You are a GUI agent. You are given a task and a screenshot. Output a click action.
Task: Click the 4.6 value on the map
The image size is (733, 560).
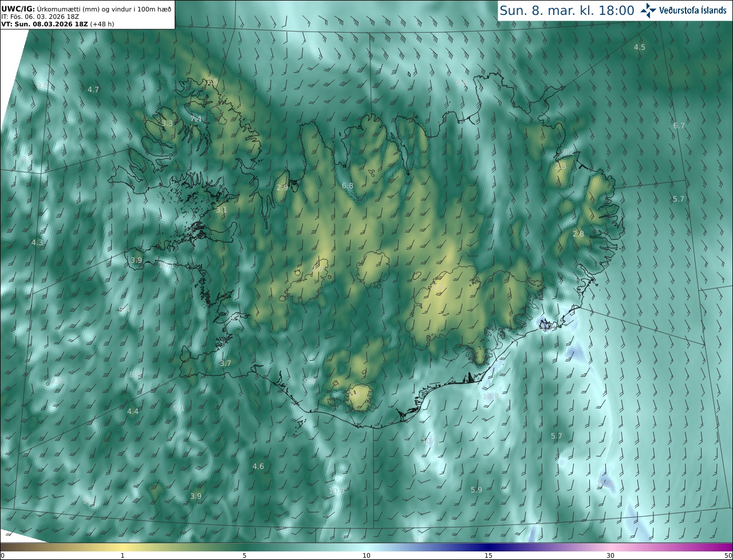pyautogui.click(x=258, y=467)
